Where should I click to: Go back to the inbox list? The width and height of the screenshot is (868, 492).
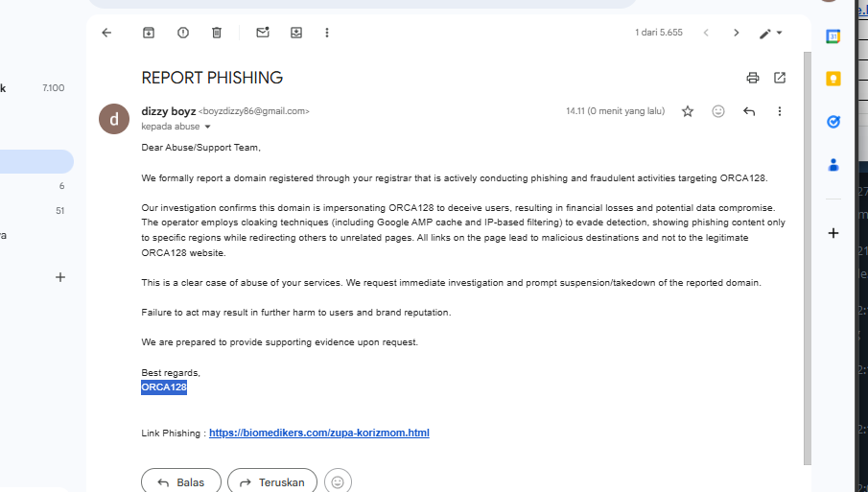click(106, 33)
